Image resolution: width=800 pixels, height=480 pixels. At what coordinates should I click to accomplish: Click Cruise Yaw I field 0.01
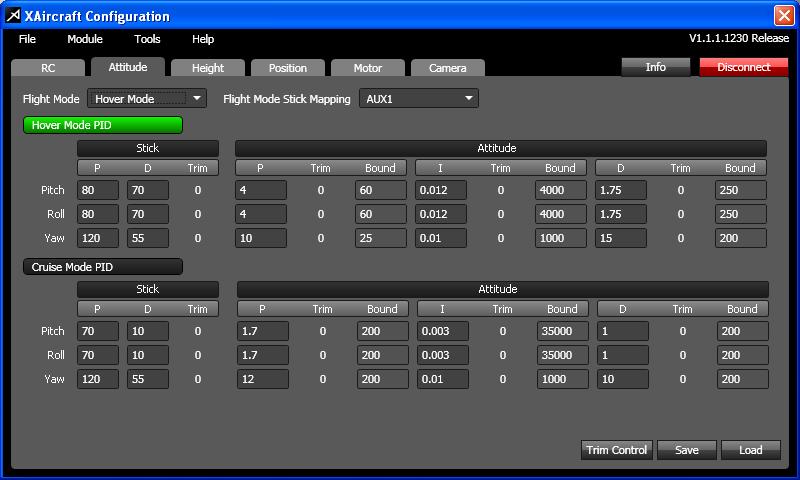(x=443, y=379)
